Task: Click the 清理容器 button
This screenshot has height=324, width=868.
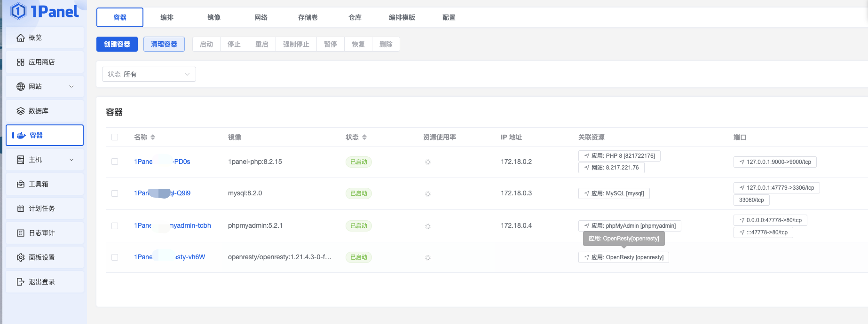Action: (x=164, y=44)
